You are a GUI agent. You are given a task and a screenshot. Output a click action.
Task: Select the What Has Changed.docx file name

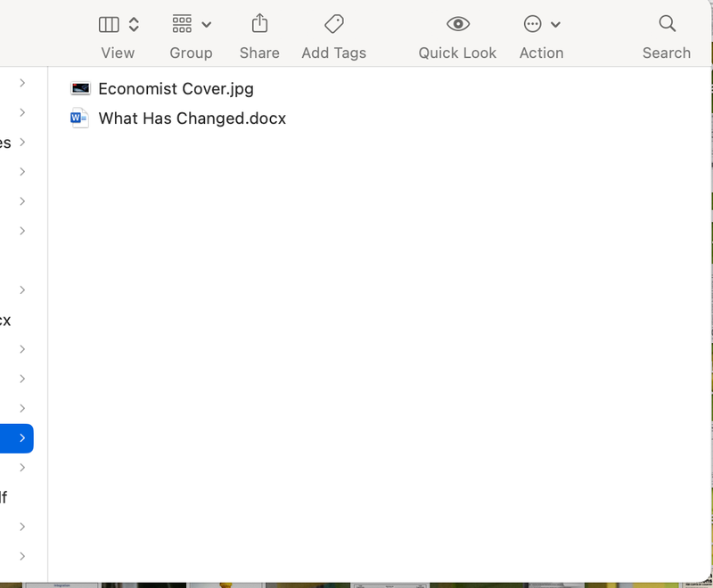193,118
